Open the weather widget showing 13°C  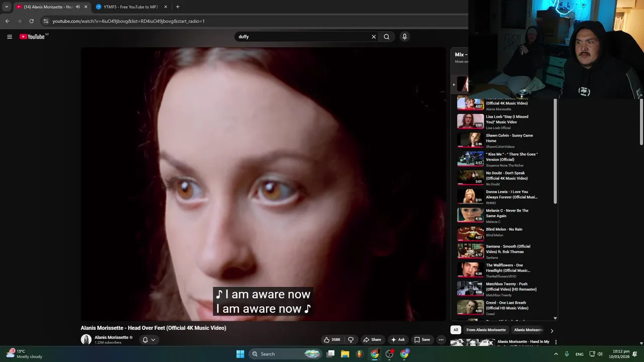[24, 354]
